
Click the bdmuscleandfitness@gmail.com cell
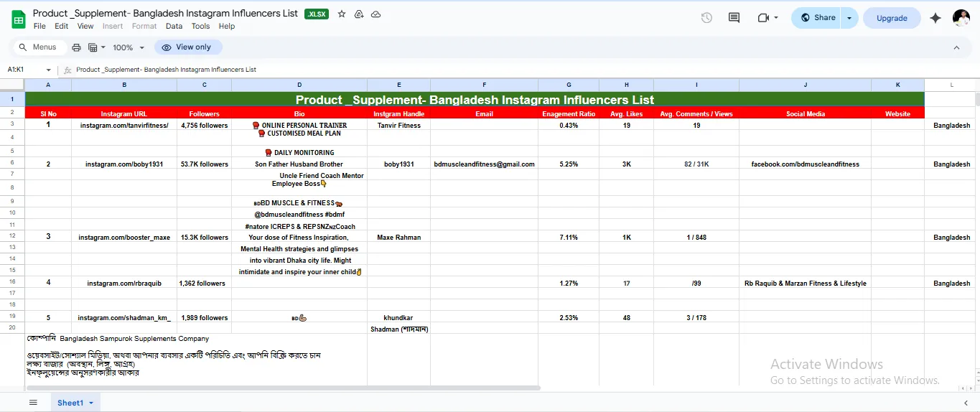[x=484, y=164]
